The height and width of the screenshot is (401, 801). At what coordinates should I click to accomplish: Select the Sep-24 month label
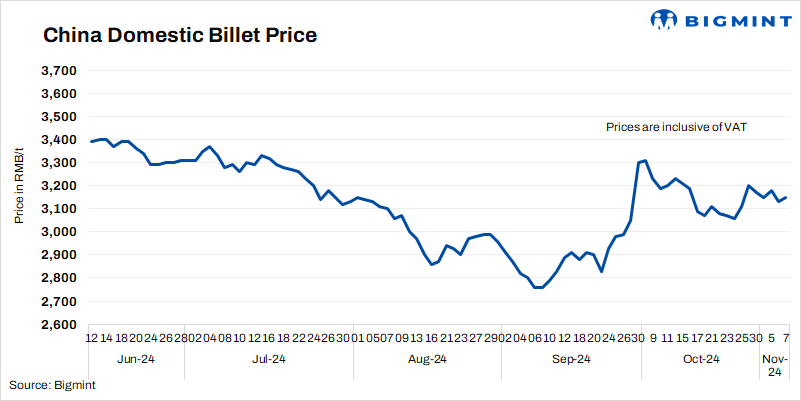571,359
